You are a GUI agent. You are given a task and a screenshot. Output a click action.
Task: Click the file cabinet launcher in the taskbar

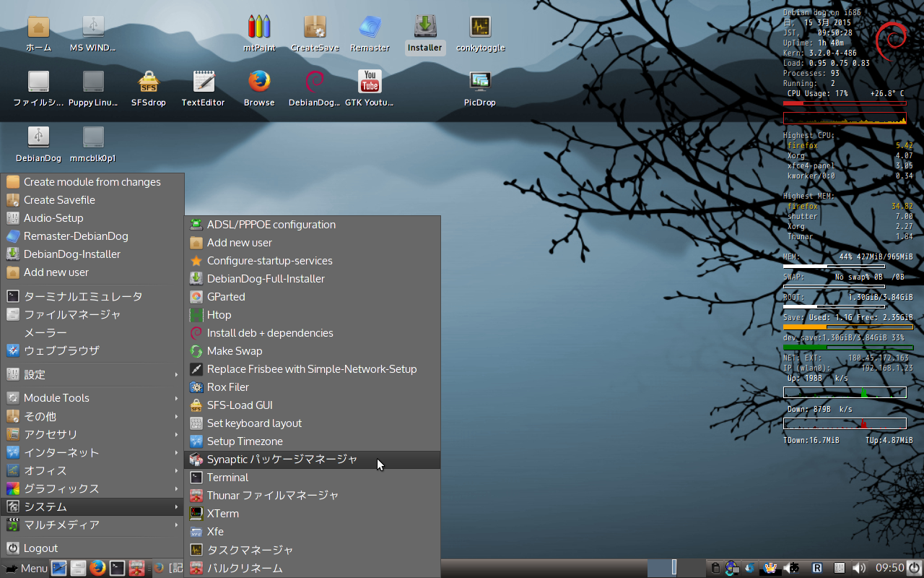78,568
